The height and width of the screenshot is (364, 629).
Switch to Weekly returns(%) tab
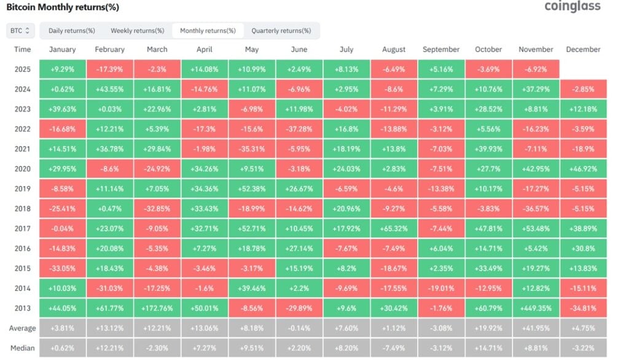[138, 31]
